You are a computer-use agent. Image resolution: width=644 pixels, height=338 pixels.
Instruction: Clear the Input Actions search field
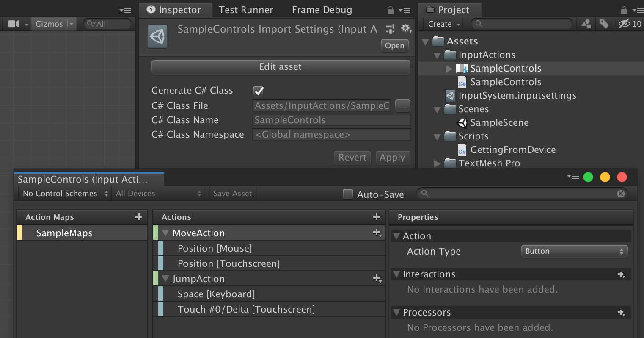click(x=621, y=194)
